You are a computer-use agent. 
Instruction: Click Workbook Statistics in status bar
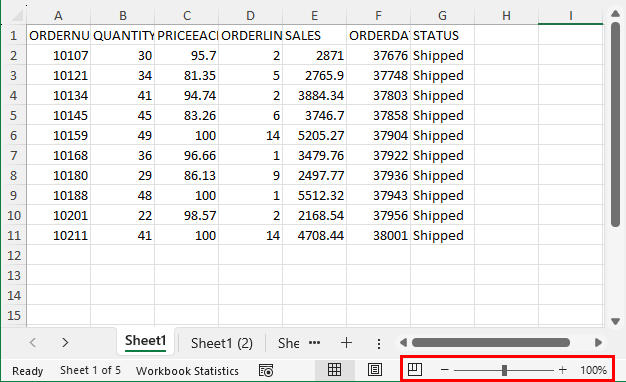click(187, 371)
